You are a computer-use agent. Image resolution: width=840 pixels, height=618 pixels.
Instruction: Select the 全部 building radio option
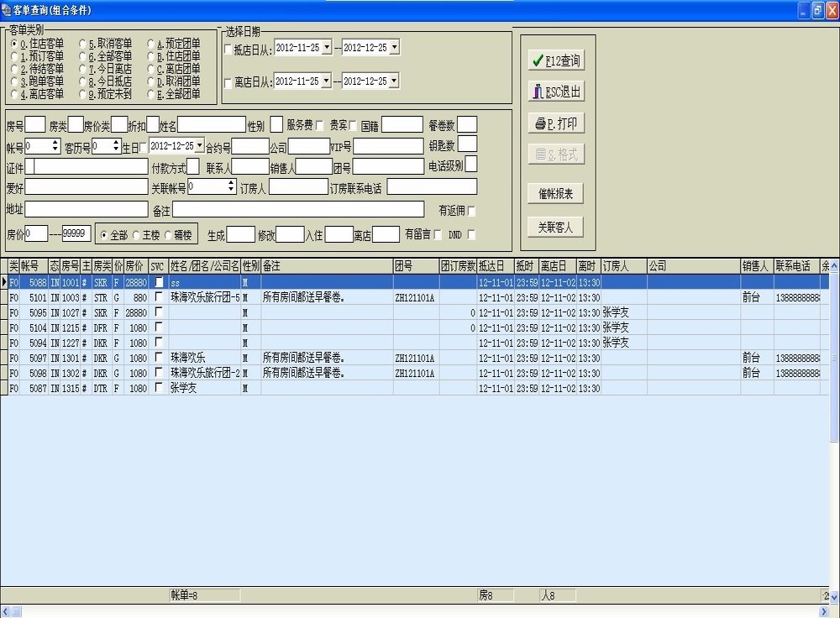(x=104, y=235)
